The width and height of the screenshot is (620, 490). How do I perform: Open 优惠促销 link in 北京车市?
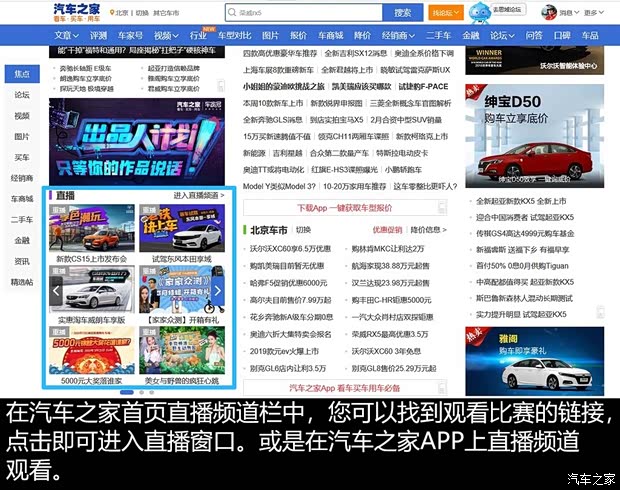click(x=387, y=230)
